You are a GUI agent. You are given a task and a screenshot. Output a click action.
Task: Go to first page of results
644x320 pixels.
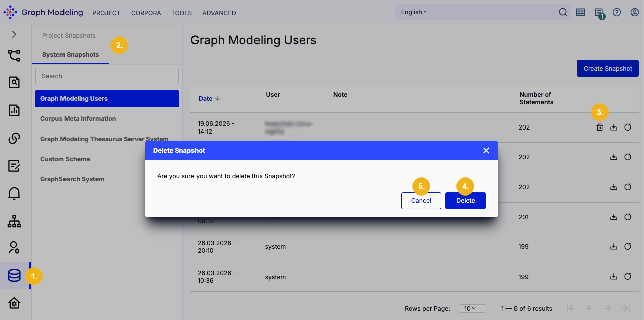coord(571,308)
